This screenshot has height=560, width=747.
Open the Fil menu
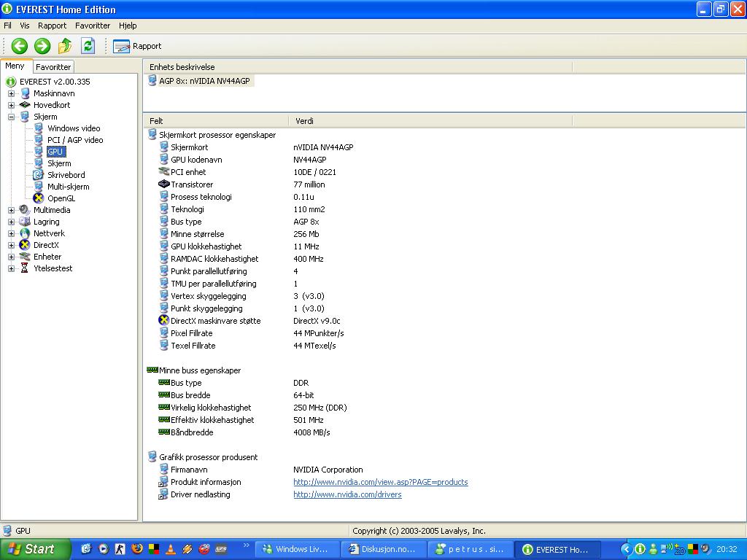point(7,26)
